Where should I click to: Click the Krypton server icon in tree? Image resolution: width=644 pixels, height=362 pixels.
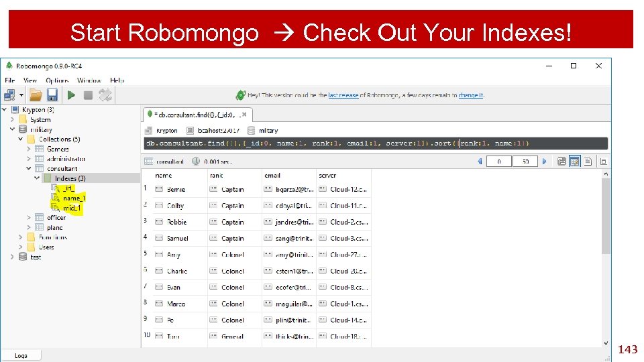15,109
